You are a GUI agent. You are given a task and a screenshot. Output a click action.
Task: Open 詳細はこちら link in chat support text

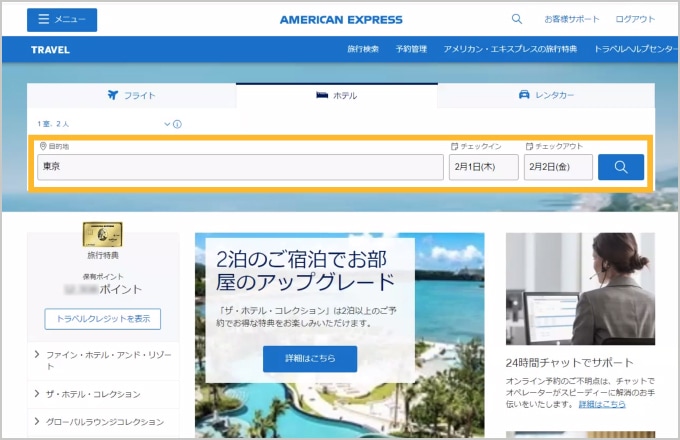pyautogui.click(x=602, y=404)
